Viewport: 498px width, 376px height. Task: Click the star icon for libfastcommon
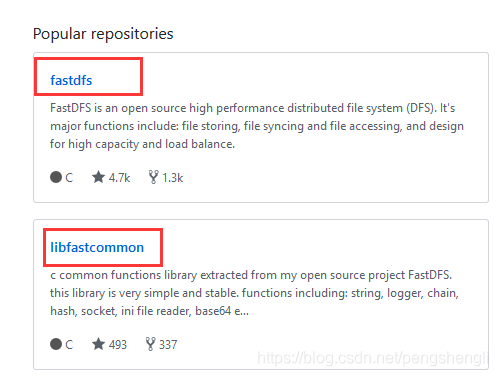[98, 344]
